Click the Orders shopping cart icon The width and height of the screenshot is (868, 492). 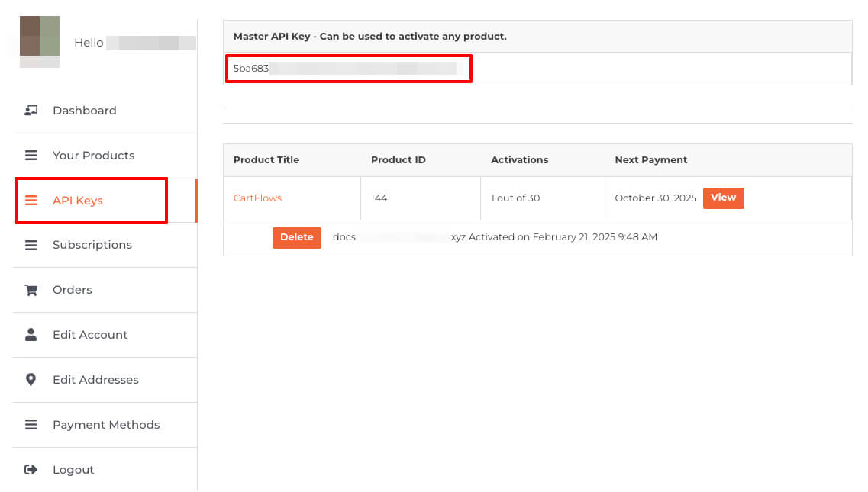(x=31, y=290)
